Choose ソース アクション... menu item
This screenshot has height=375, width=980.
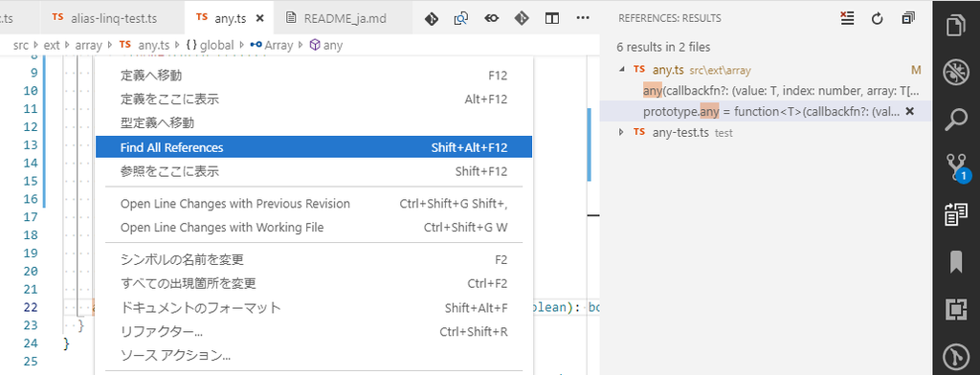314,356
